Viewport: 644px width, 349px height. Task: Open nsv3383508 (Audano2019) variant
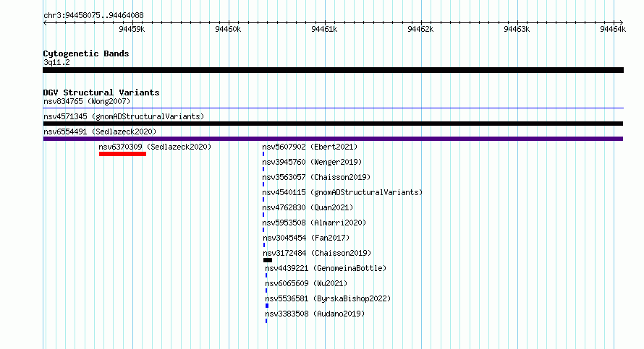tap(315, 314)
